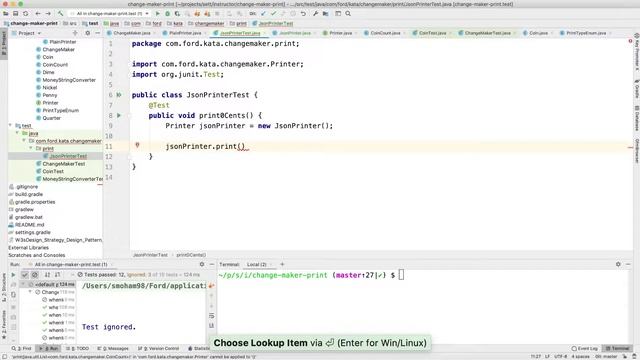The width and height of the screenshot is (640, 360).
Task: Click the error lightbulb at line 11
Action: coord(137,145)
